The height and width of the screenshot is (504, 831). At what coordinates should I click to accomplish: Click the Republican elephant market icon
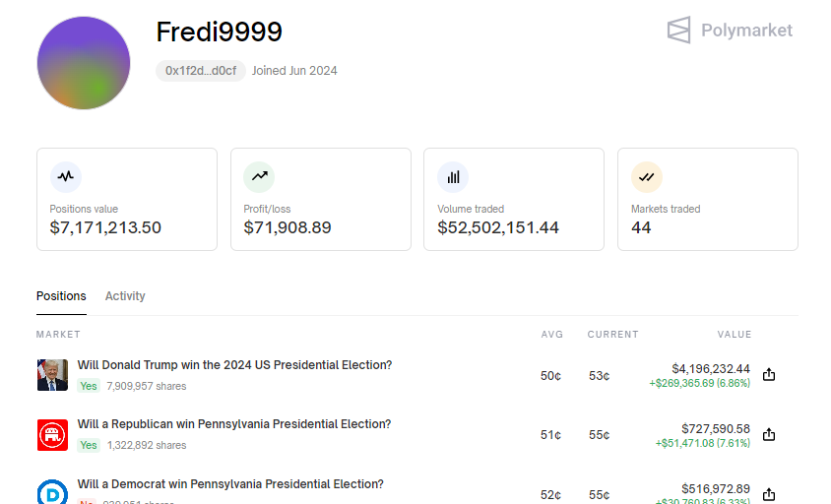(x=52, y=434)
